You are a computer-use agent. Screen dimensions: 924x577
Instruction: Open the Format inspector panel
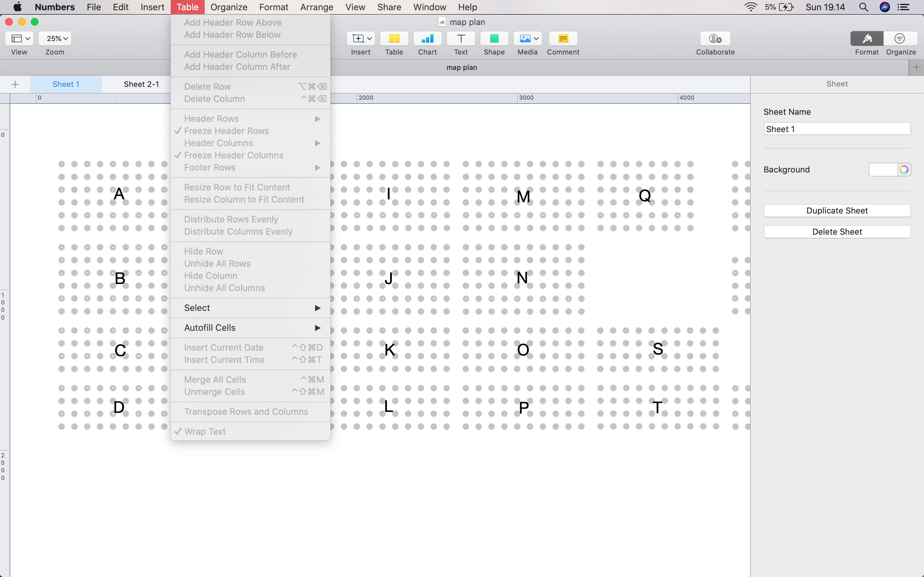coord(866,38)
